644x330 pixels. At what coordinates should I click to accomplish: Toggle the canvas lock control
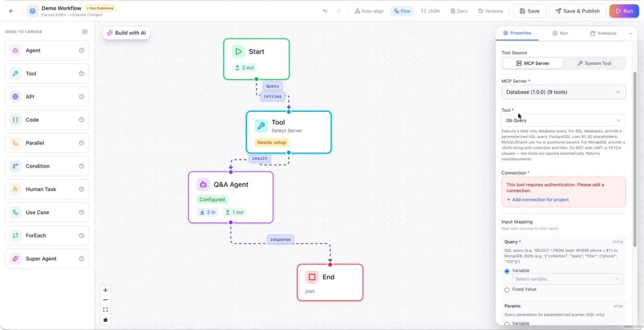(x=105, y=320)
